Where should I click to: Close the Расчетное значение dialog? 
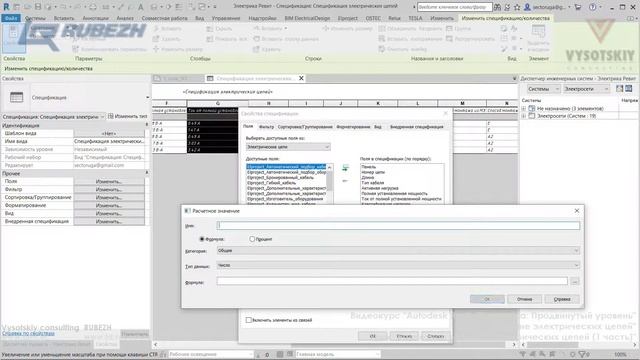pyautogui.click(x=577, y=211)
